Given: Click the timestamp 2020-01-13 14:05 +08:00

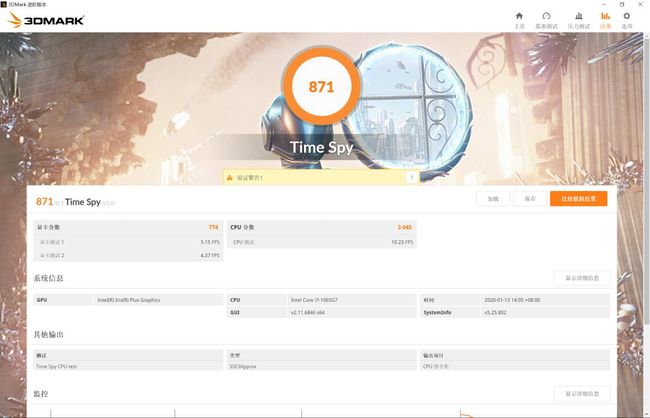Looking at the screenshot, I should (x=512, y=300).
